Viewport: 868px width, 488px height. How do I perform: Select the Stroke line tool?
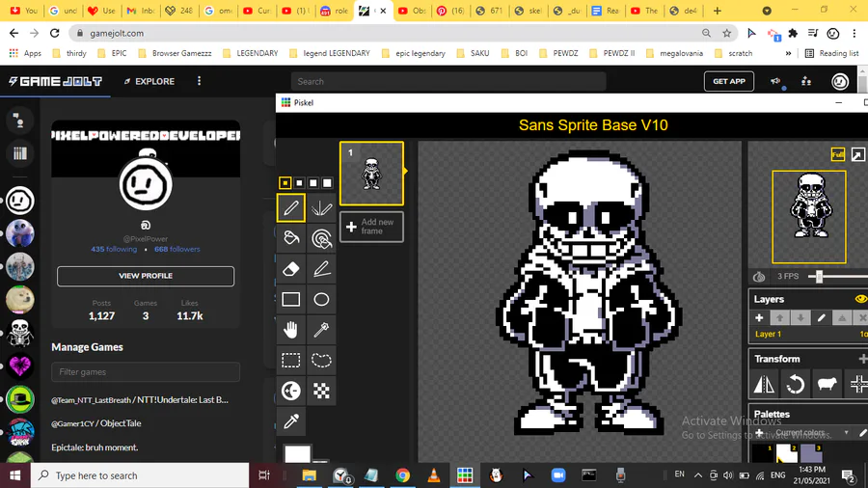click(321, 269)
